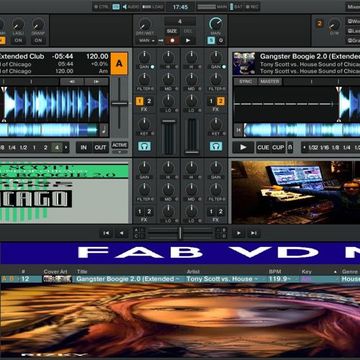Click deck B CUE button
This screenshot has width=360, height=360.
(263, 147)
